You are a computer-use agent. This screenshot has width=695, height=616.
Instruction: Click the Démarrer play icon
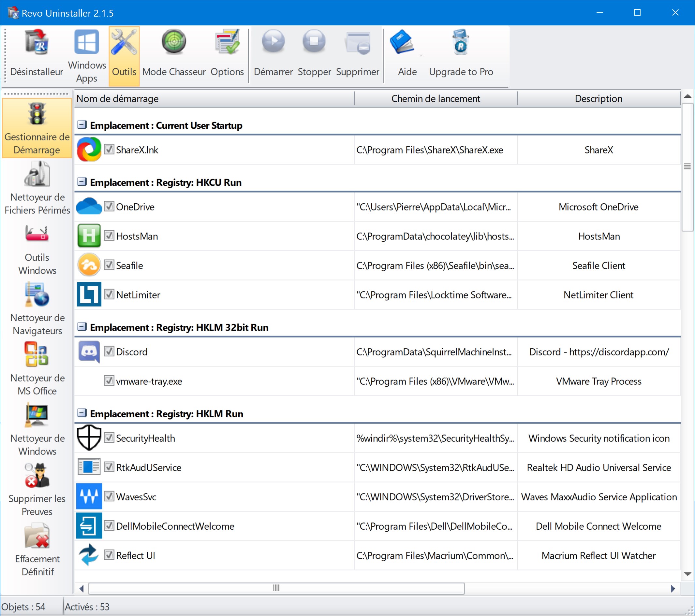(x=274, y=41)
